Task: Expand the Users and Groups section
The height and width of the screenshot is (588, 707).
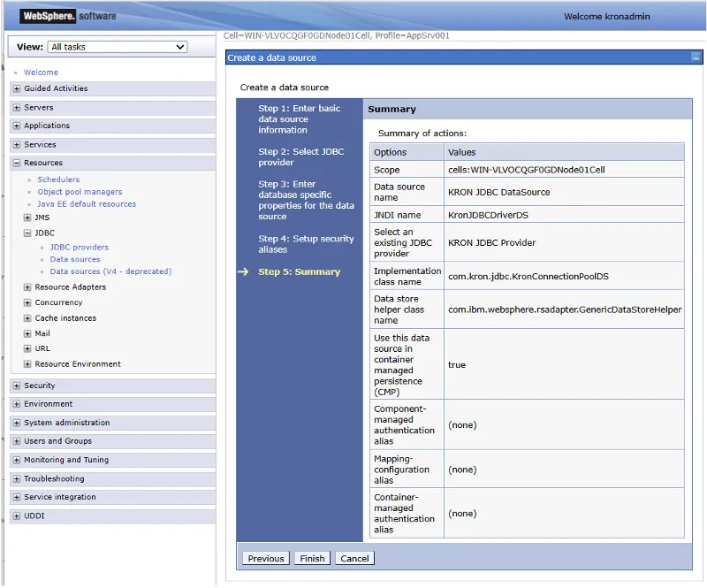Action: (x=17, y=441)
